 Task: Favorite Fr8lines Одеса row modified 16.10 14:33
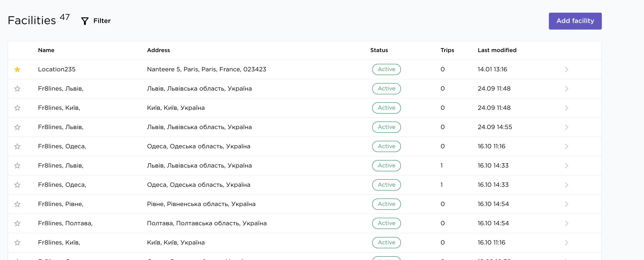17,185
